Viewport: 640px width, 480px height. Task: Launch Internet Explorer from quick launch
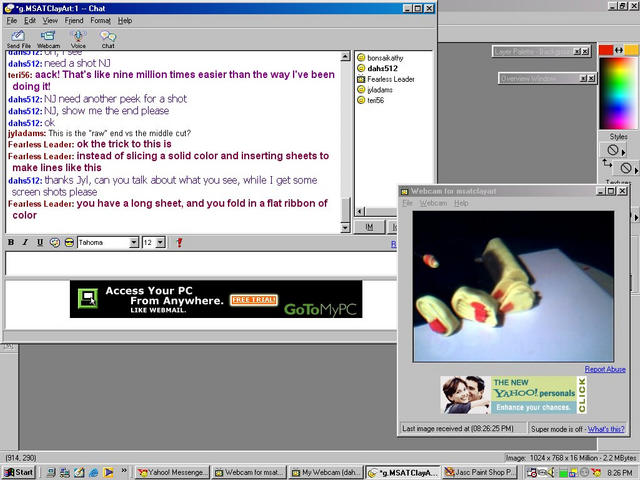pyautogui.click(x=93, y=472)
